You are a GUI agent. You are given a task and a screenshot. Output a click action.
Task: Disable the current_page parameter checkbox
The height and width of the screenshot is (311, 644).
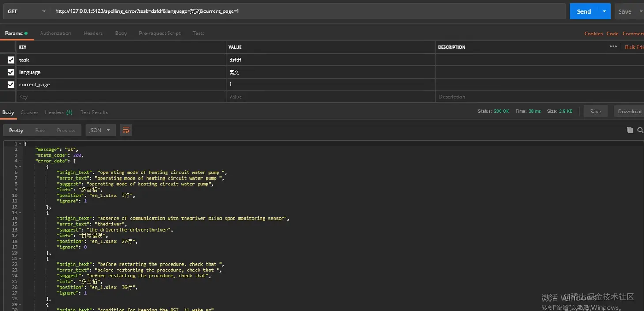click(11, 85)
